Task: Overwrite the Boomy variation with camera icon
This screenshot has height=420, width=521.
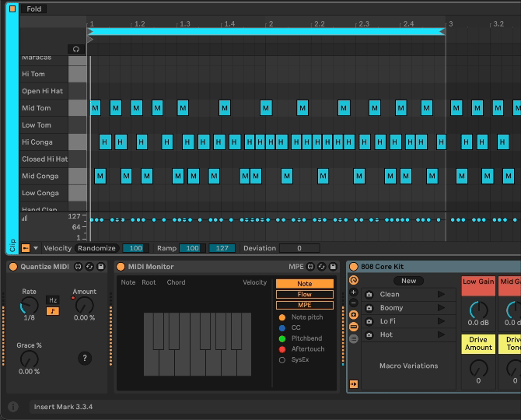Action: click(369, 308)
